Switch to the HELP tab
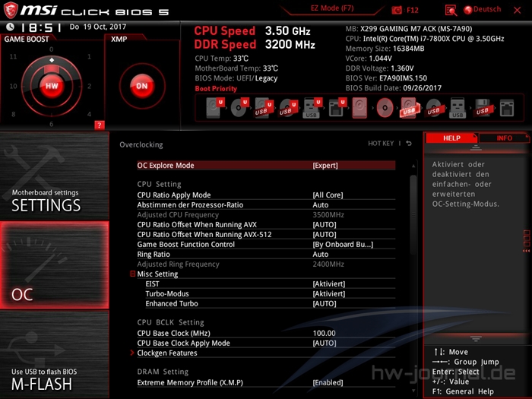The image size is (532, 399). tap(451, 138)
